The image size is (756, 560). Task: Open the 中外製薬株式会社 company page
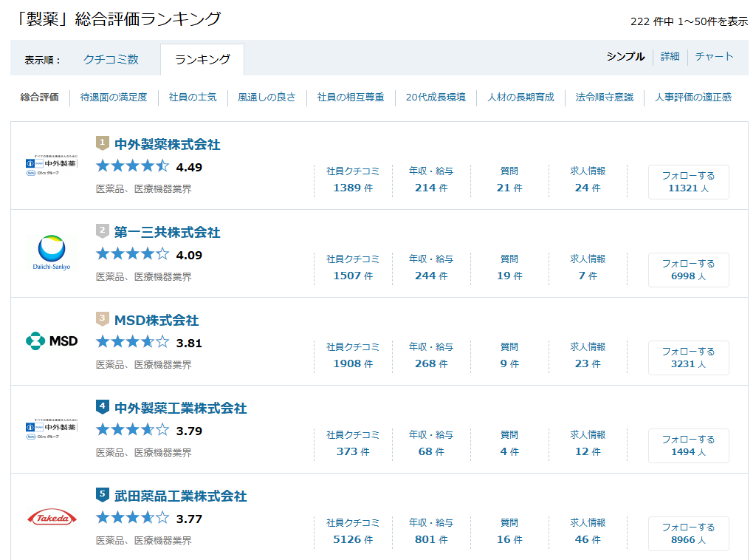tap(168, 144)
